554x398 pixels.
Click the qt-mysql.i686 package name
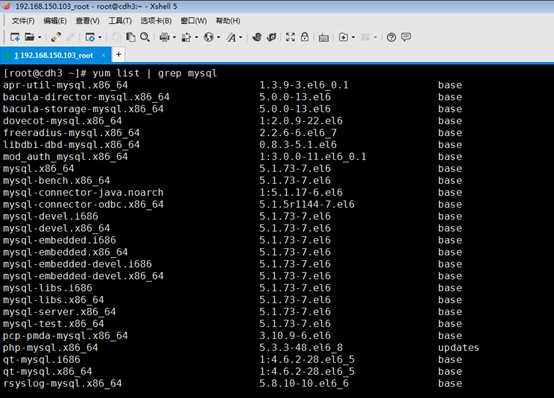[x=42, y=359]
